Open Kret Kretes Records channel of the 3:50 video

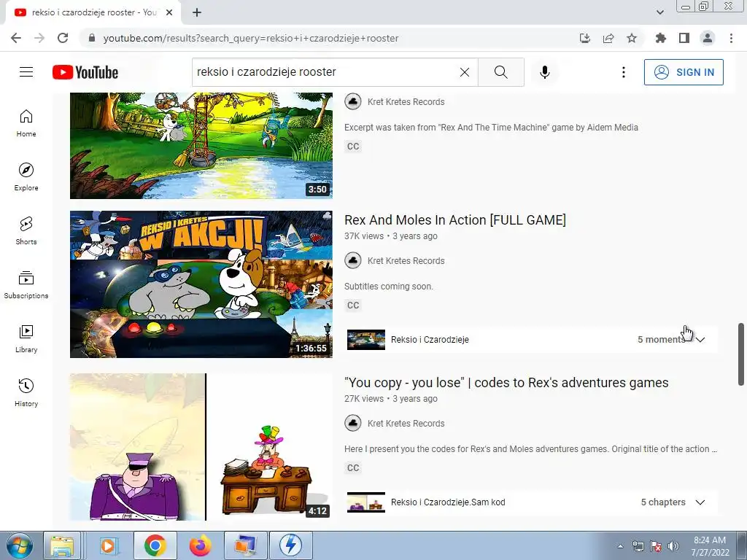pos(406,102)
